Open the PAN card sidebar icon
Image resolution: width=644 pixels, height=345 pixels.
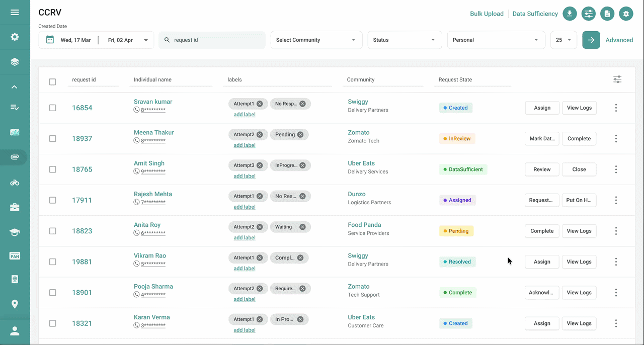click(x=15, y=256)
